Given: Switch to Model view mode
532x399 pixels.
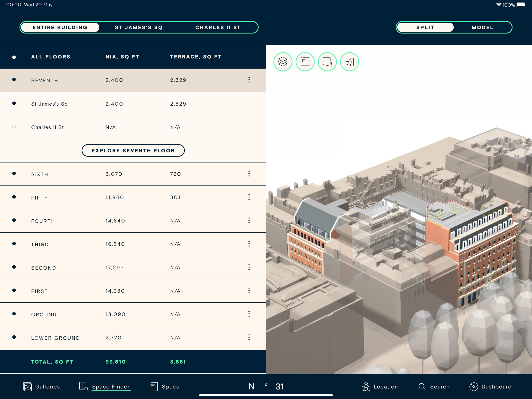Looking at the screenshot, I should [483, 27].
